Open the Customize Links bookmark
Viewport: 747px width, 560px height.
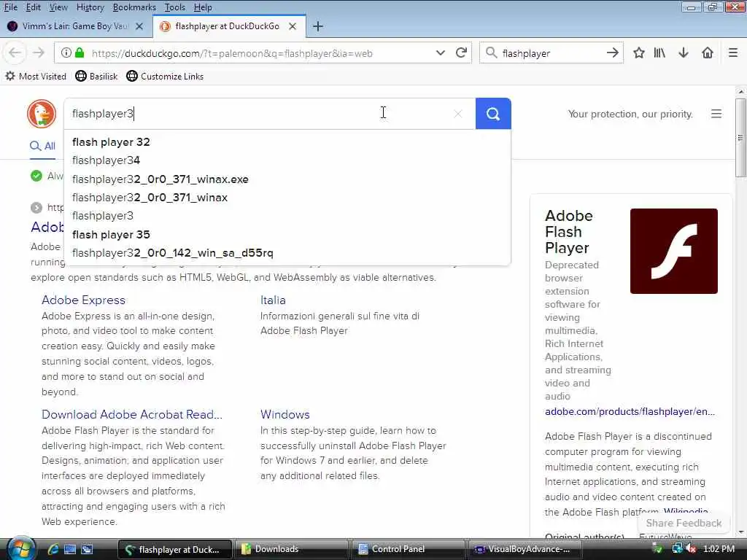[165, 76]
